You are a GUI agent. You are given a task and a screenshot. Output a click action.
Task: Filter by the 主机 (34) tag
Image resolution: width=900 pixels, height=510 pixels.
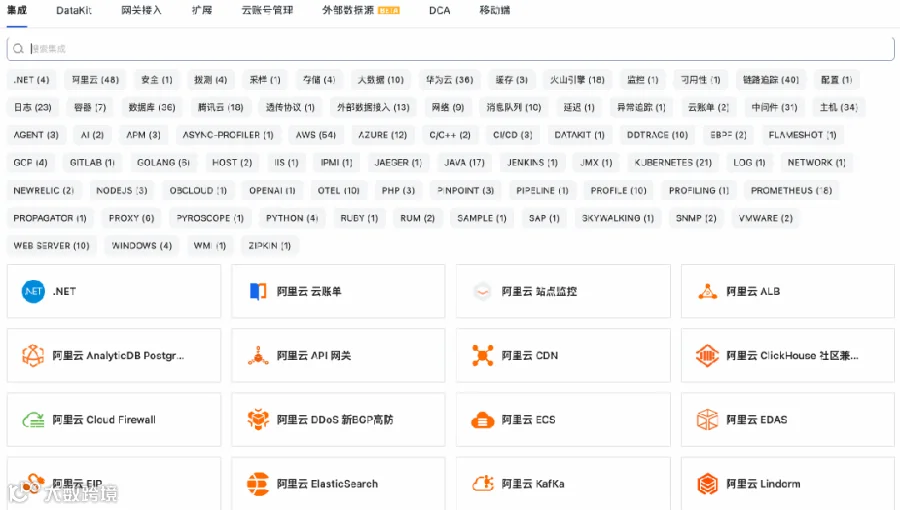point(839,107)
